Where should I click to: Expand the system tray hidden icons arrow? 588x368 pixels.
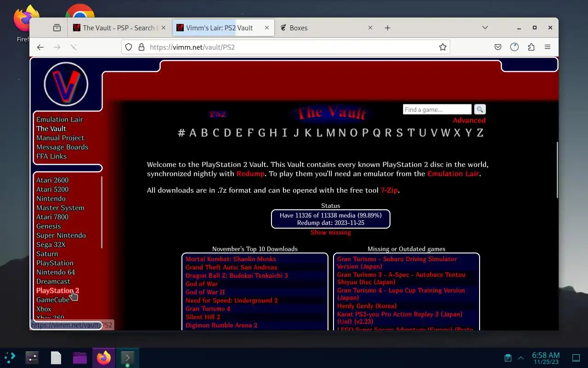521,358
